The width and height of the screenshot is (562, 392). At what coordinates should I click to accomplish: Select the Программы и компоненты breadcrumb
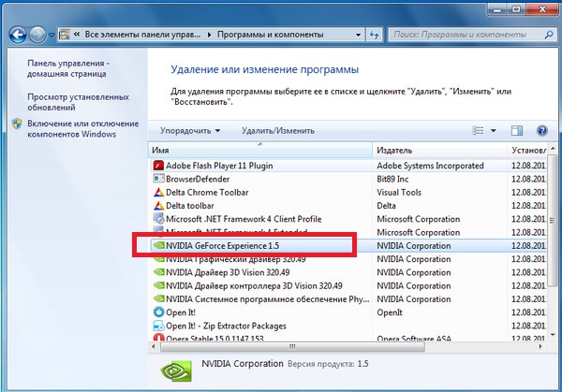pyautogui.click(x=271, y=35)
